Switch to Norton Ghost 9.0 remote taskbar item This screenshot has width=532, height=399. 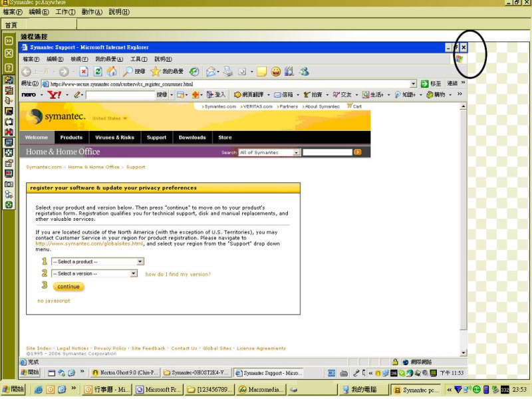(125, 373)
